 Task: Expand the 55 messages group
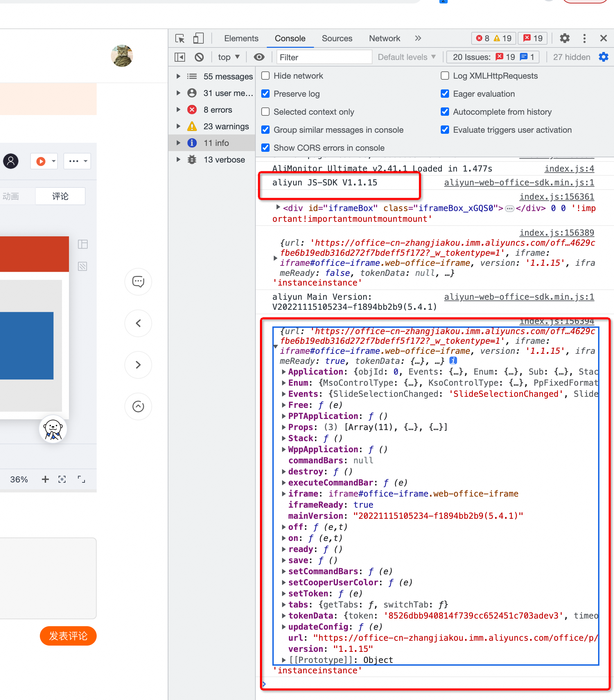[x=178, y=77]
